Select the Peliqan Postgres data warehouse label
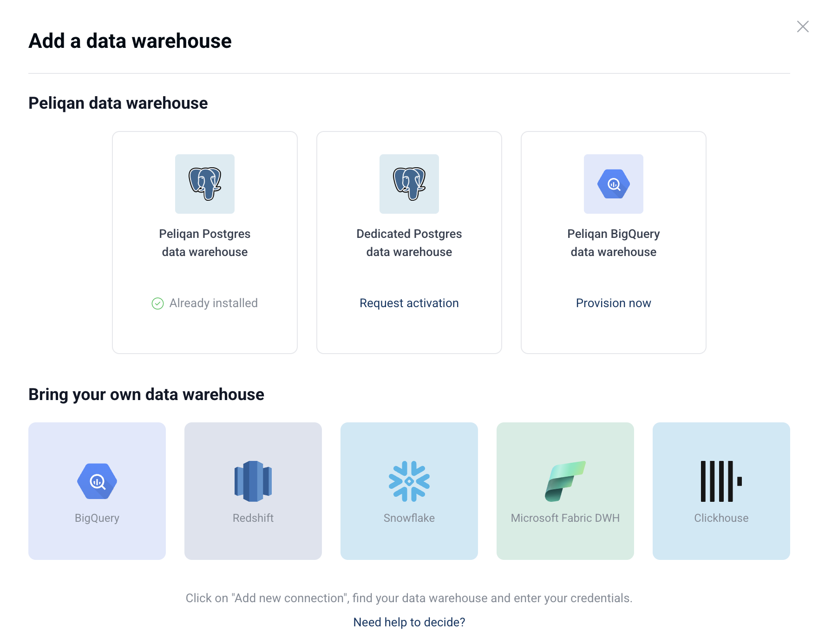The width and height of the screenshot is (825, 644). [205, 243]
